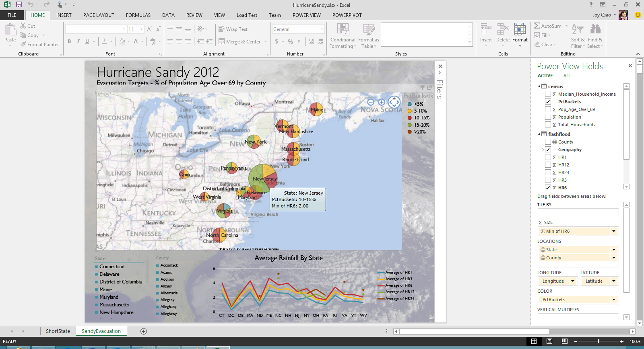
Task: Collapse the flashflood table
Action: pyautogui.click(x=539, y=134)
